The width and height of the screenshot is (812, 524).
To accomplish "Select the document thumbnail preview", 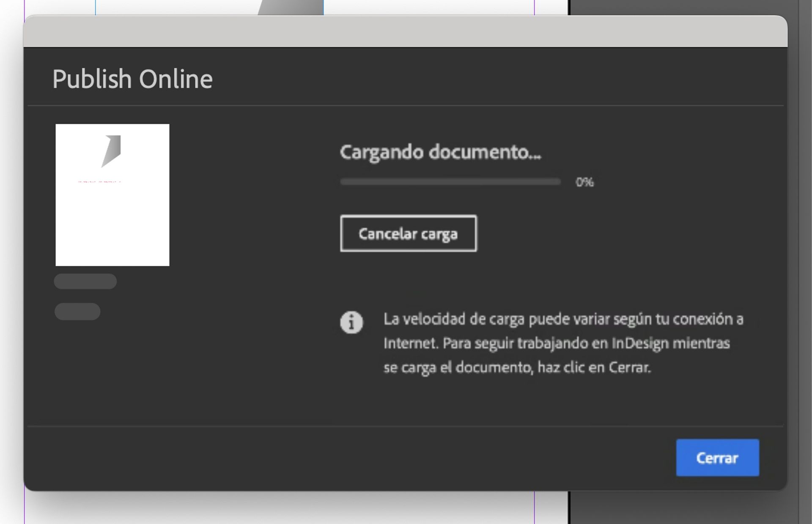I will pos(112,194).
